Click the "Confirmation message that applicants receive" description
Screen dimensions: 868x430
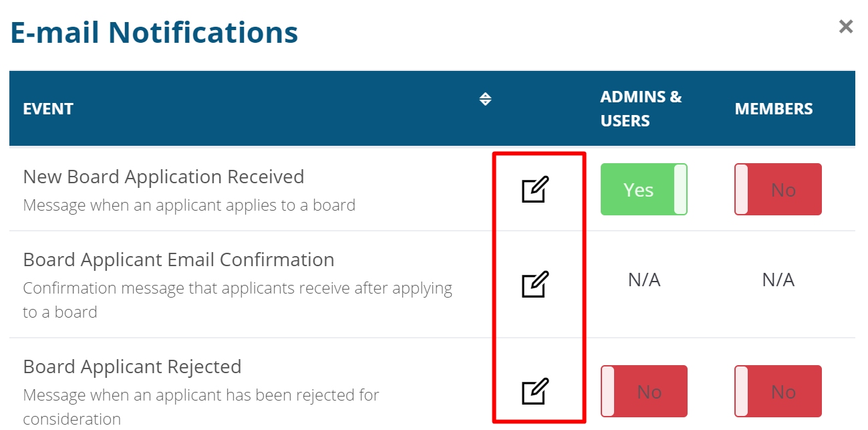pyautogui.click(x=237, y=288)
